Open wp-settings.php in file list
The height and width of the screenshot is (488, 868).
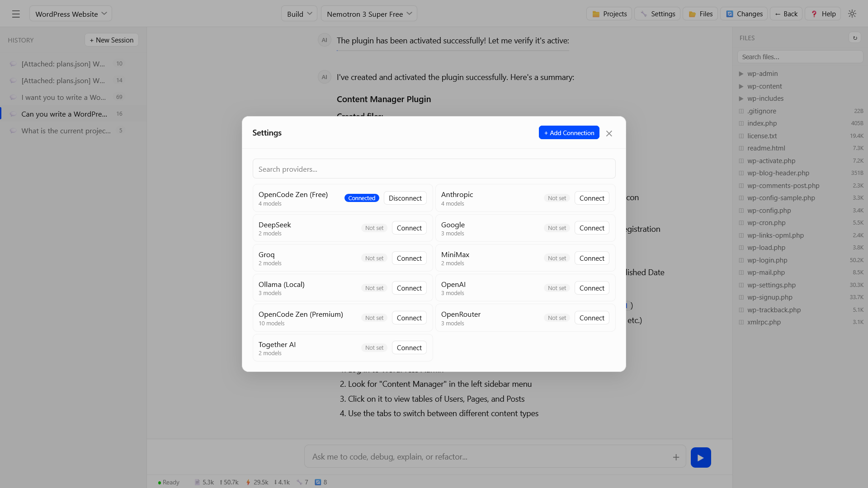(x=801, y=285)
